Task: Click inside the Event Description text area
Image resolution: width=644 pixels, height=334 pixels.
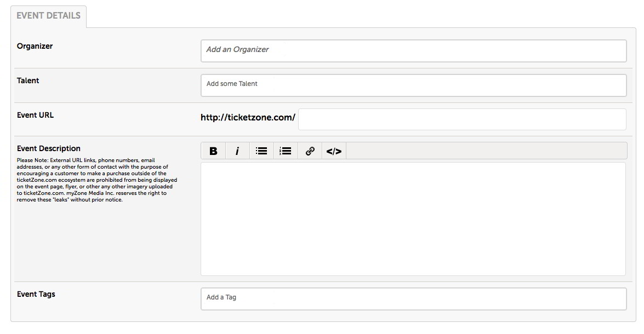Action: (x=413, y=218)
